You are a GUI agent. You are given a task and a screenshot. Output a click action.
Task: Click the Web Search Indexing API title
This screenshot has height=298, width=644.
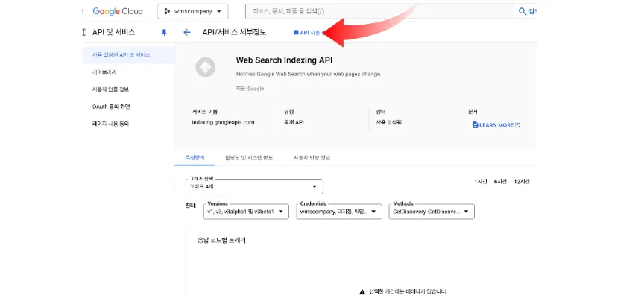click(x=284, y=60)
